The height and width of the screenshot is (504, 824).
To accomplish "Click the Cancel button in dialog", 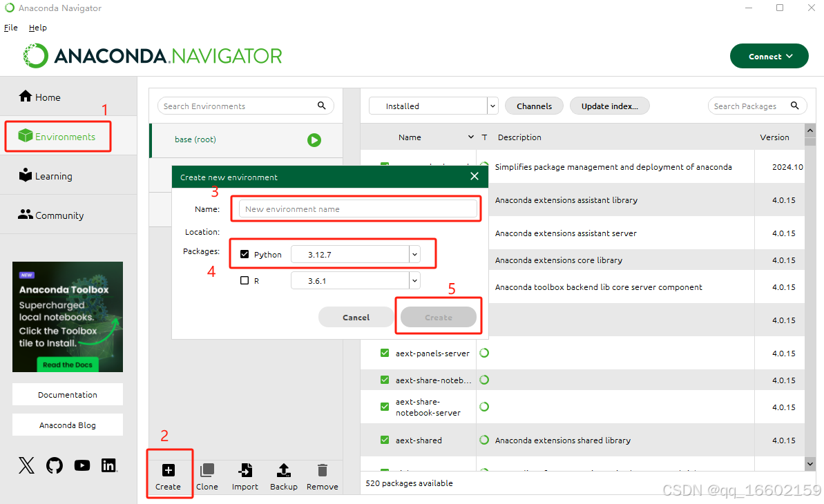I will coord(356,318).
